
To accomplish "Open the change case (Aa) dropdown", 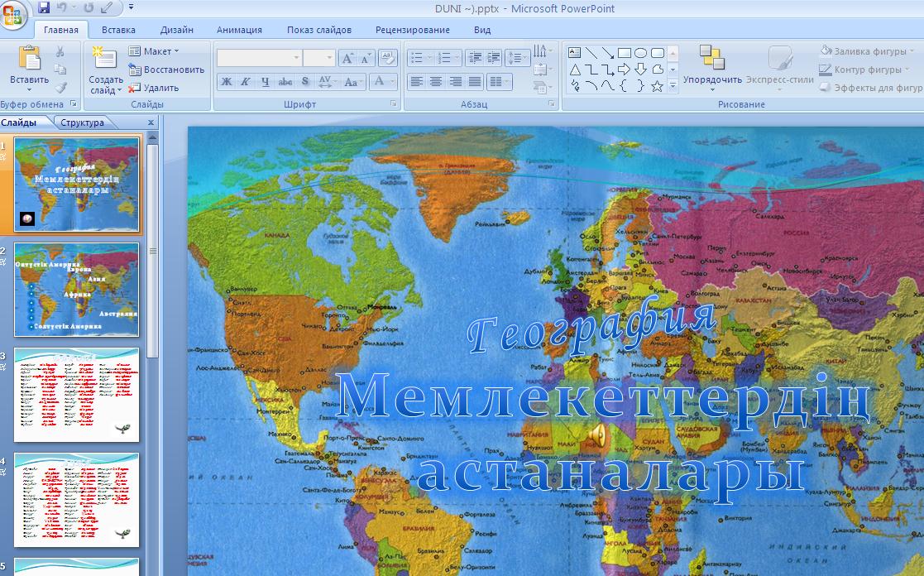I will (x=353, y=82).
